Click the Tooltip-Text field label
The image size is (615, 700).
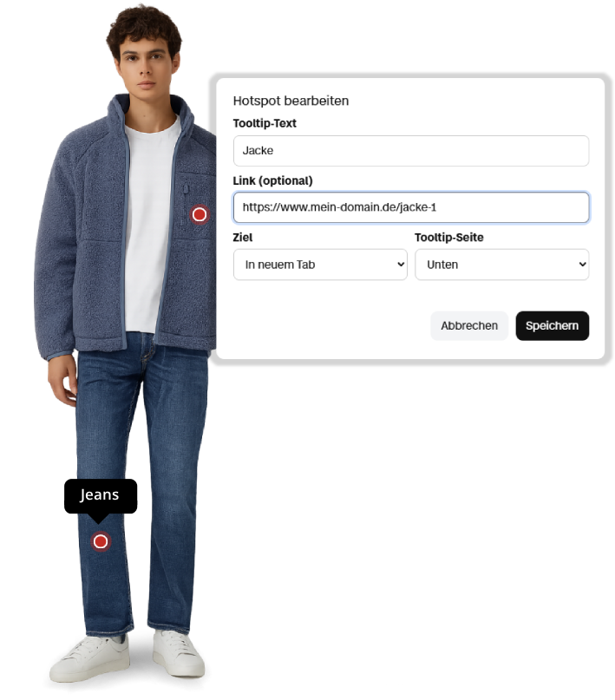coord(265,123)
